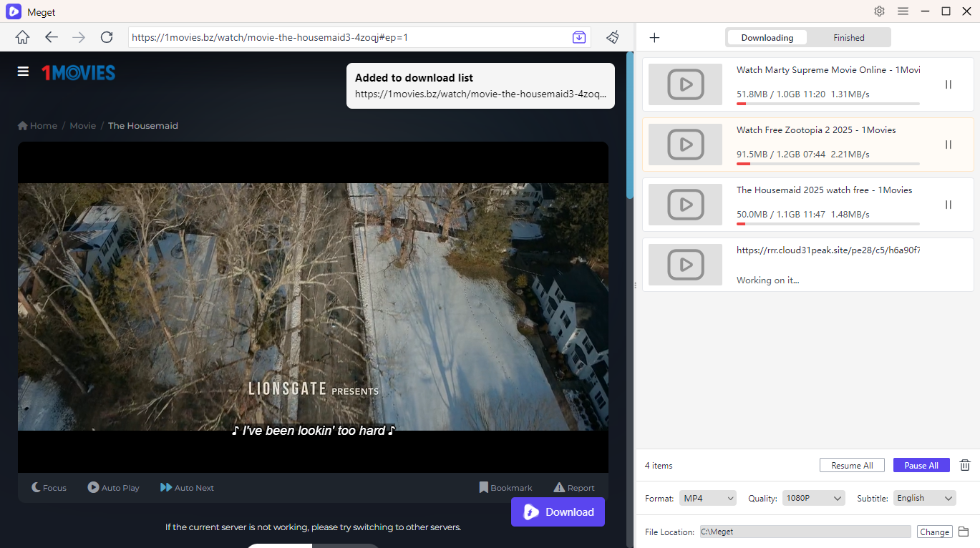Open the Meget home page icon
980x548 pixels.
tap(22, 36)
